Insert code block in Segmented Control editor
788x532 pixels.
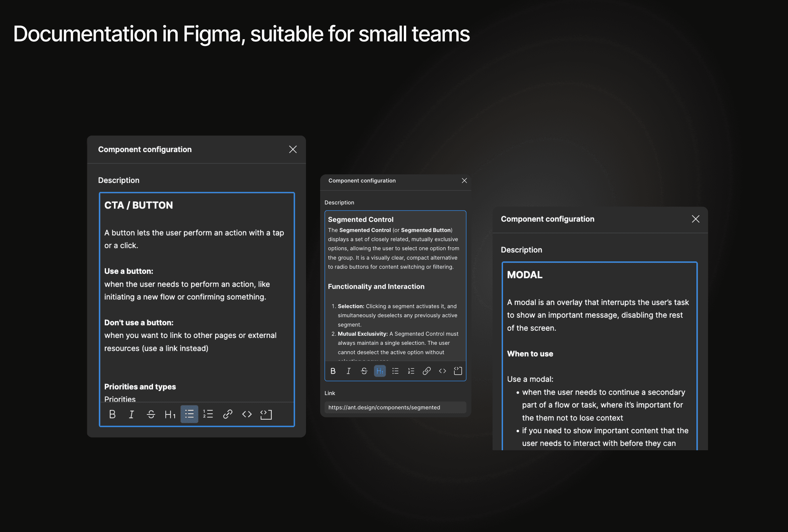pyautogui.click(x=458, y=371)
